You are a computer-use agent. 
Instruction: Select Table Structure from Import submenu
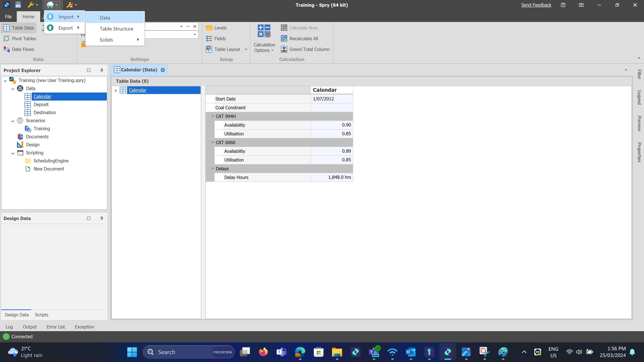click(x=116, y=29)
